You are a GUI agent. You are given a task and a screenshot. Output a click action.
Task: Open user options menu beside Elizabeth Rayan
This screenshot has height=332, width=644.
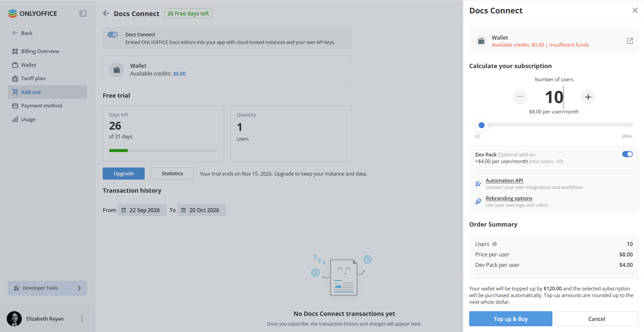(82, 319)
